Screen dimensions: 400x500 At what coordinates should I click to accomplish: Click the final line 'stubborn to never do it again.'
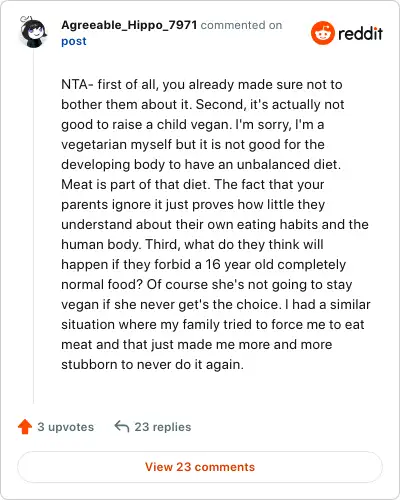[152, 365]
